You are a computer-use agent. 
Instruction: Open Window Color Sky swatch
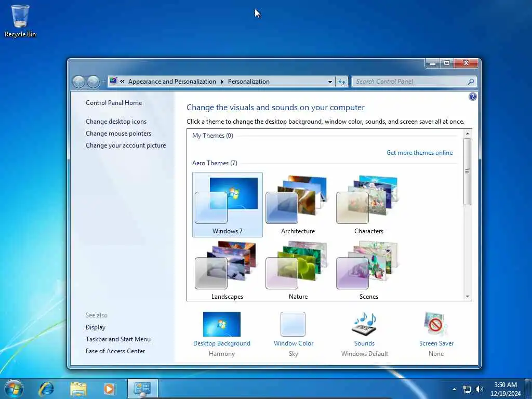[293, 324]
